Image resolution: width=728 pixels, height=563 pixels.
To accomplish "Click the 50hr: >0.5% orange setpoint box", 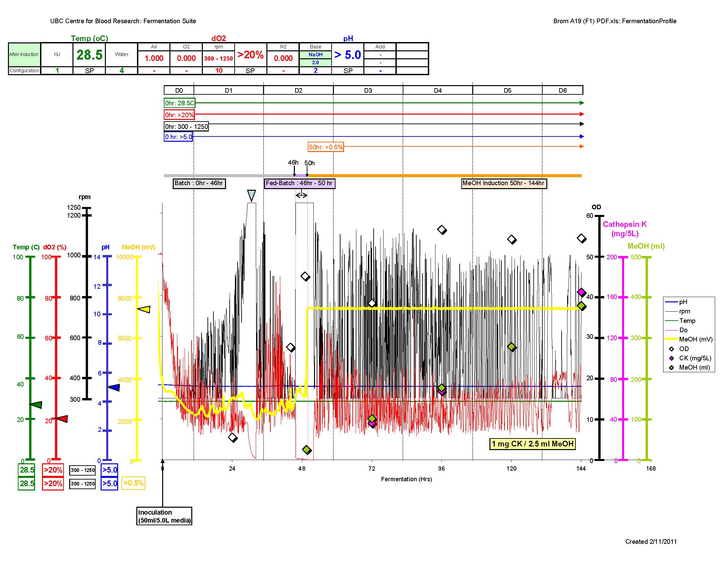I will [326, 147].
